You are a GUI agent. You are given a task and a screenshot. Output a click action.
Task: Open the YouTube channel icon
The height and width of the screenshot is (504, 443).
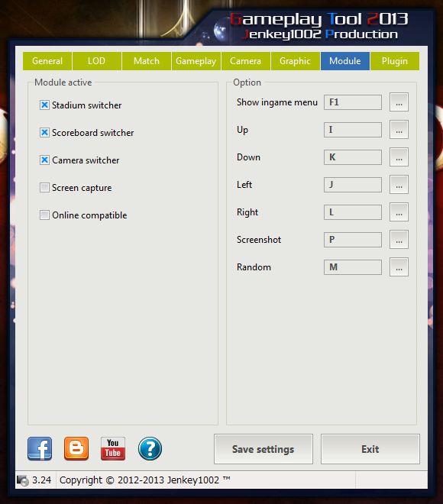[x=113, y=449]
